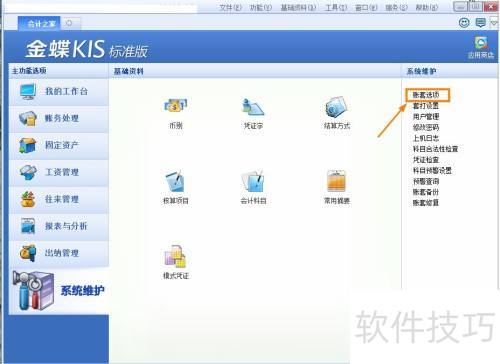Open the 帮助 menu
Image resolution: width=500 pixels, height=364 pixels.
[427, 7]
